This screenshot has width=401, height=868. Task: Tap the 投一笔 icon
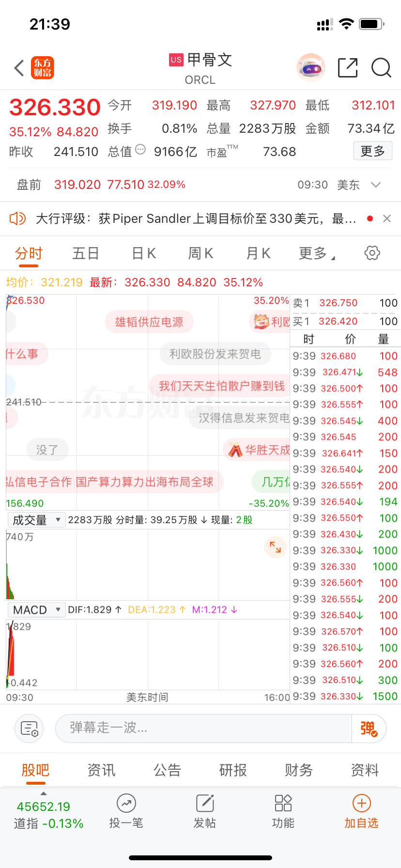[x=126, y=804]
